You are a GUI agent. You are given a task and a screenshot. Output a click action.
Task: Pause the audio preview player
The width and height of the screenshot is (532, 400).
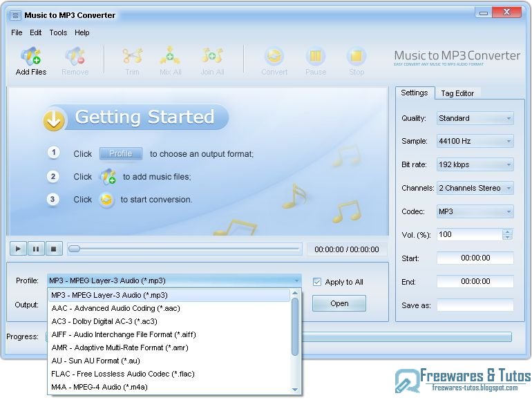pyautogui.click(x=36, y=249)
